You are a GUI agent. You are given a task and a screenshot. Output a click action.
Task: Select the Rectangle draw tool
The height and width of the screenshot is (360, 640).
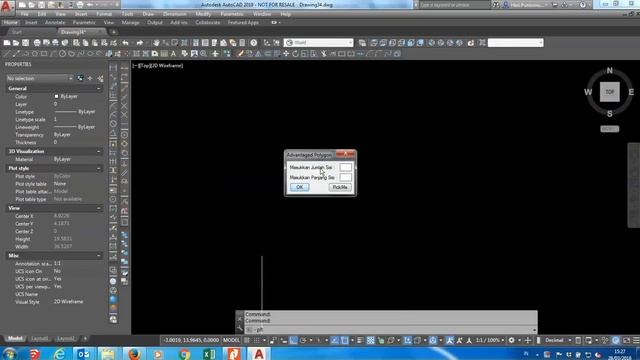(44, 53)
